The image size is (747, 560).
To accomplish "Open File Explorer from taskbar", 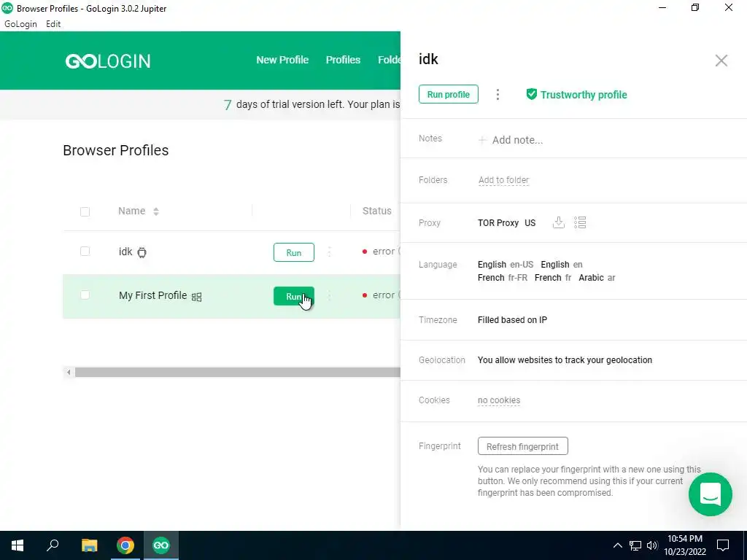I will click(89, 545).
